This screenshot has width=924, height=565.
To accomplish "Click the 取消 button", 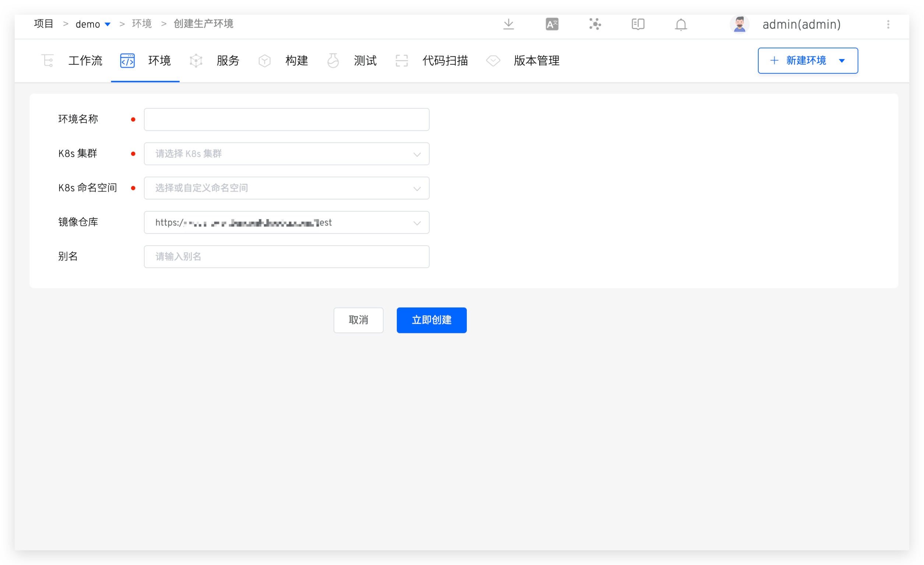I will pos(358,320).
